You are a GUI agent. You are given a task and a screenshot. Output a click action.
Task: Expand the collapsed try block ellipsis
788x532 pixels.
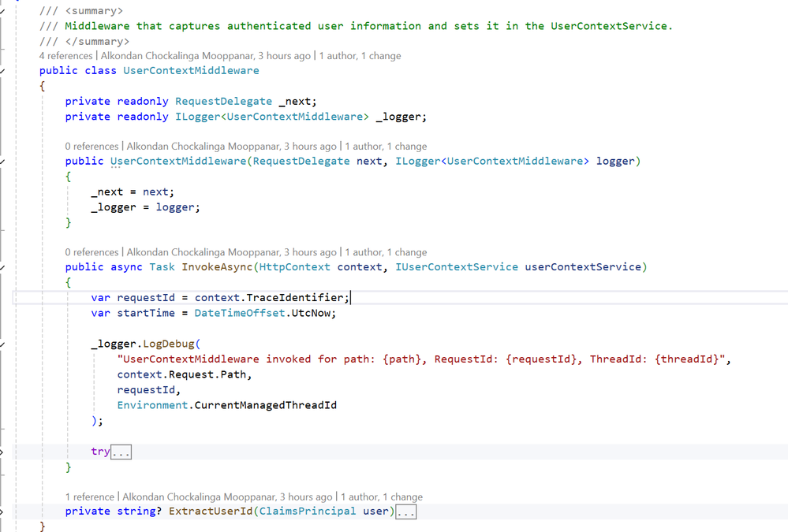tap(121, 452)
